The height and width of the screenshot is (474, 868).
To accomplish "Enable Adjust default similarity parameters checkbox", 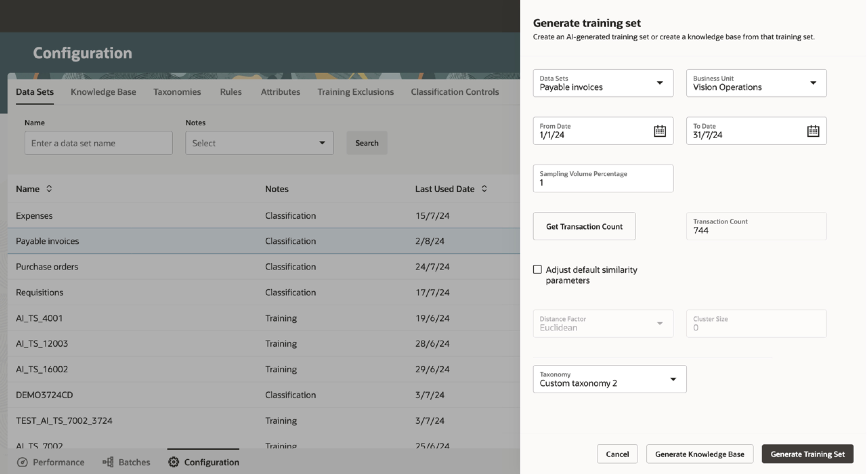I will coord(537,269).
